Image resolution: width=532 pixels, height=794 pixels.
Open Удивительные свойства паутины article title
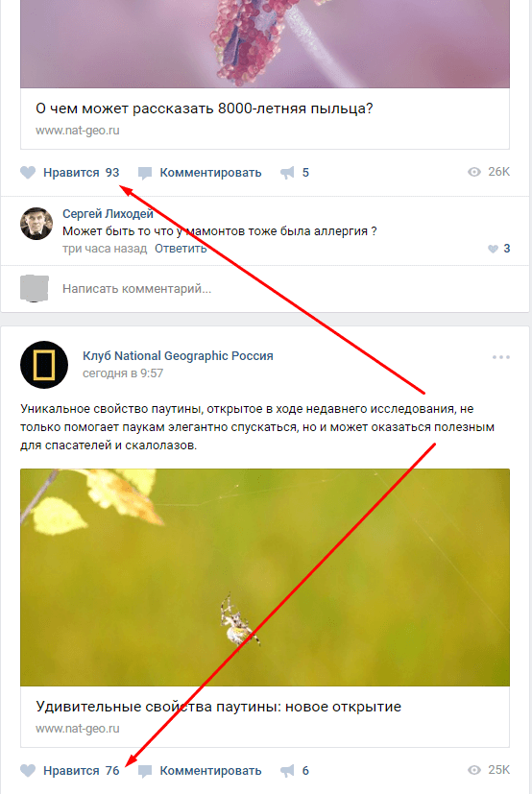(218, 707)
